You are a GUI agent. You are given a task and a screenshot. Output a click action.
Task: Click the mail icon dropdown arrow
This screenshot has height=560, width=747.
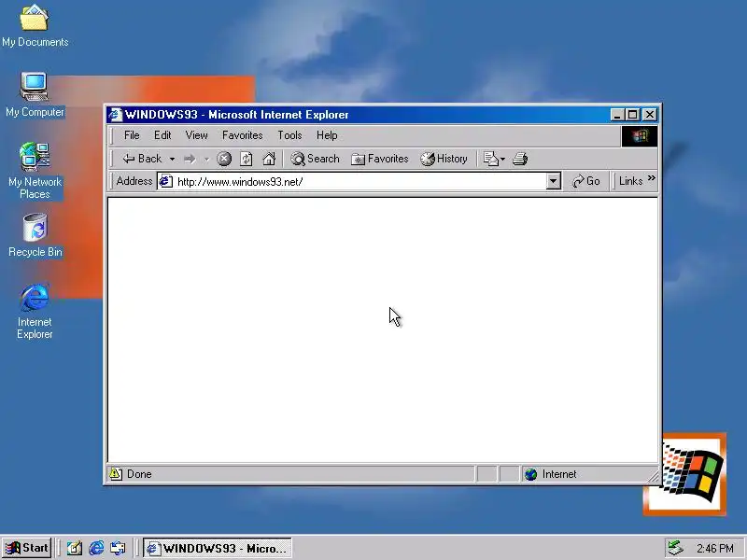[502, 160]
